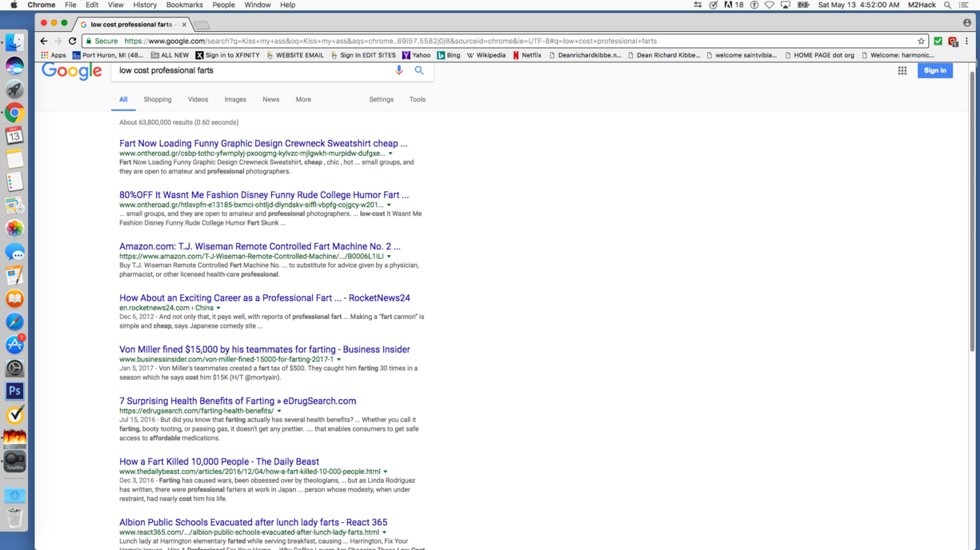Open Finder from the dock
Viewport: 980px width, 550px height.
point(14,43)
